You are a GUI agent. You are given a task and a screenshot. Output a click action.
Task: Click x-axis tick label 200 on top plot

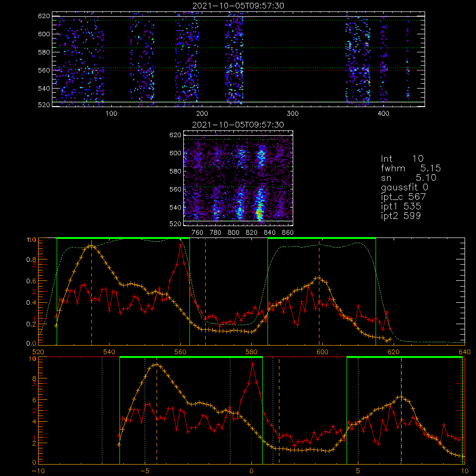coord(202,114)
